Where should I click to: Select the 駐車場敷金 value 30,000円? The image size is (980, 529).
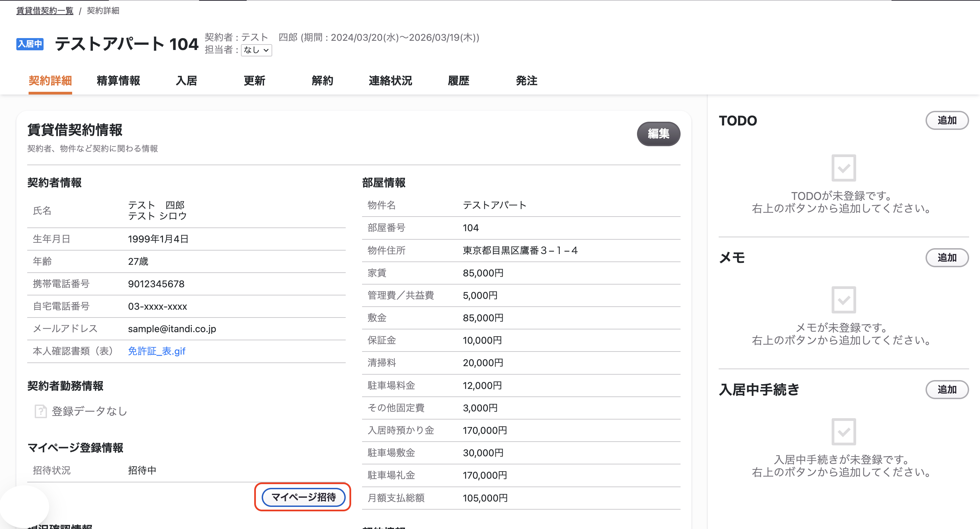pos(483,453)
